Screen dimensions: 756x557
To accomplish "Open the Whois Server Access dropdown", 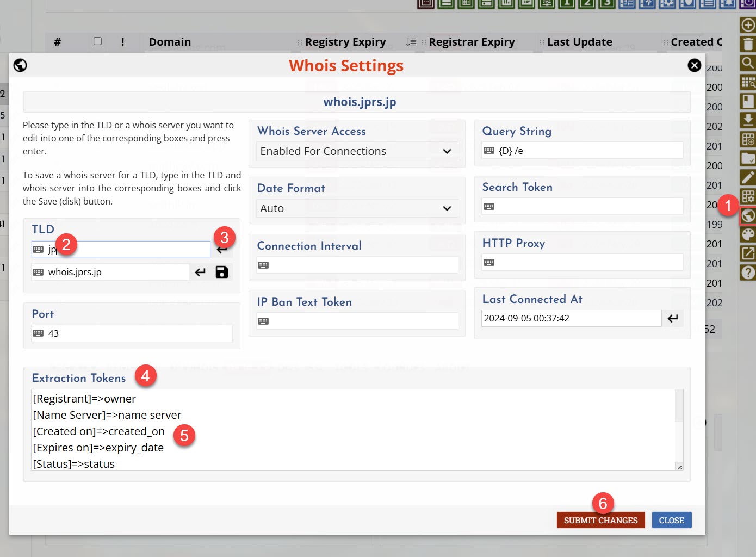I will [x=357, y=151].
